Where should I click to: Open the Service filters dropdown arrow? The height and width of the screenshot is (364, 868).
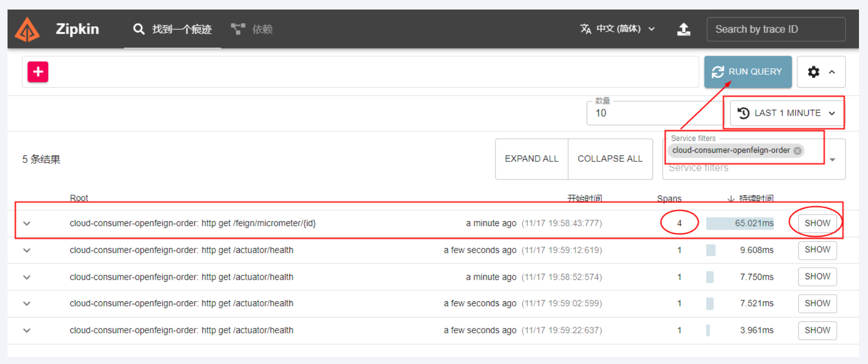[x=832, y=159]
